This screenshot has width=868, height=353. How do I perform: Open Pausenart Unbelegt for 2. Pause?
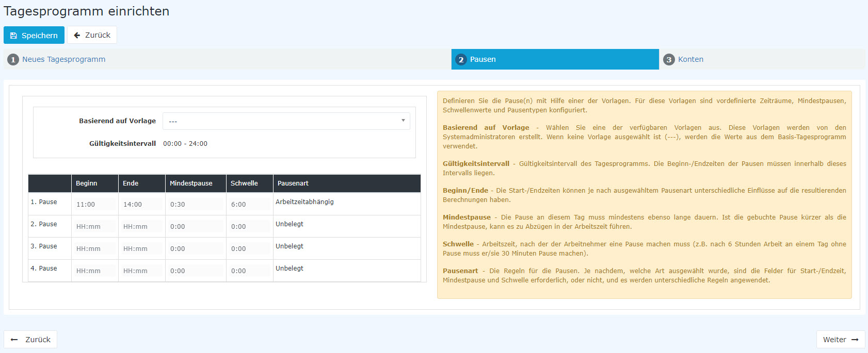(x=290, y=224)
